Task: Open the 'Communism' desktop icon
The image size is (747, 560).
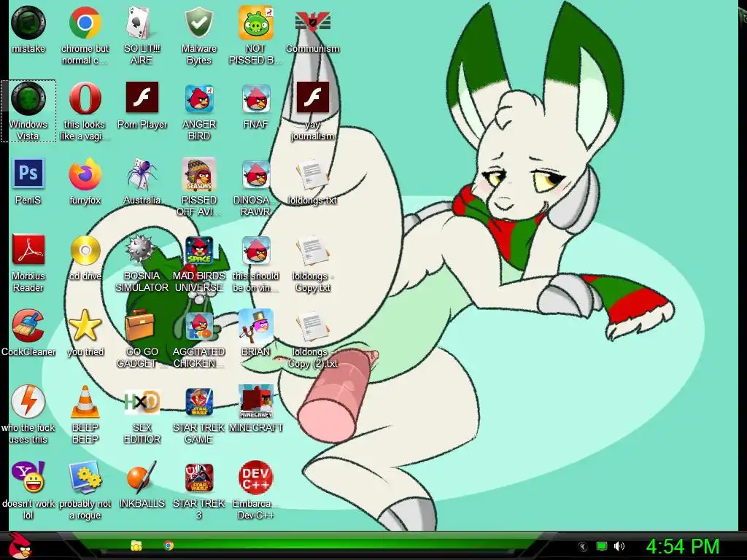Action: pos(312,23)
